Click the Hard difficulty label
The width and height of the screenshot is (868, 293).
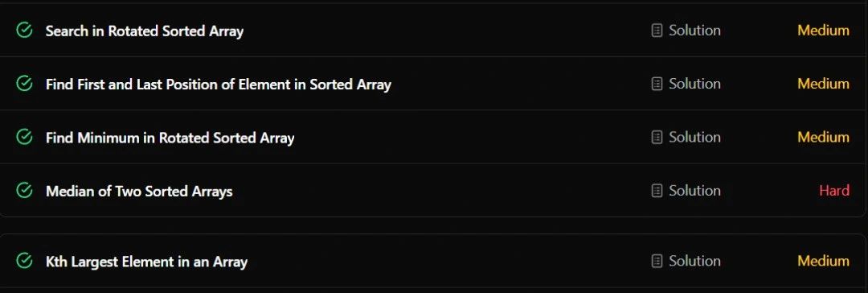pyautogui.click(x=834, y=191)
